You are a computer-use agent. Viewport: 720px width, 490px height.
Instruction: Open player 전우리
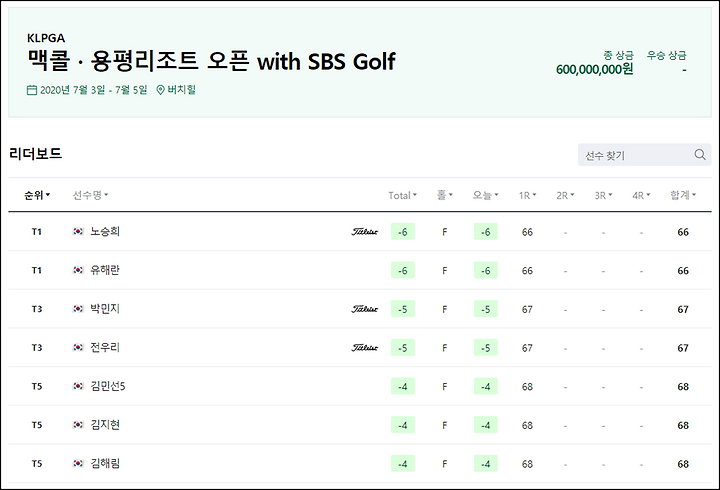105,347
